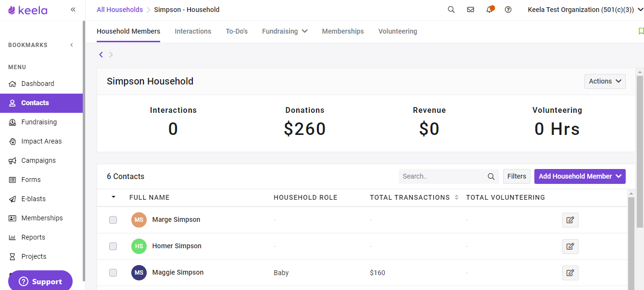Open the Support chat button

pyautogui.click(x=40, y=281)
